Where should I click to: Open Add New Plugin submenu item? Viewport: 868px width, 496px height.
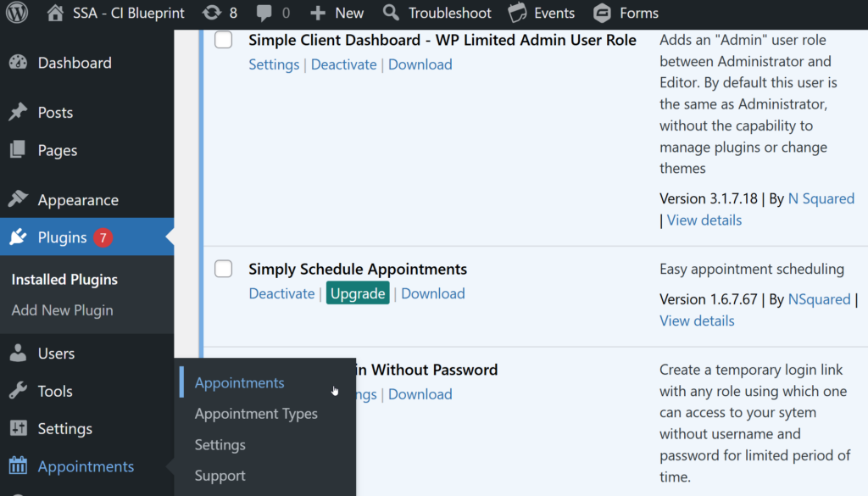click(x=62, y=310)
